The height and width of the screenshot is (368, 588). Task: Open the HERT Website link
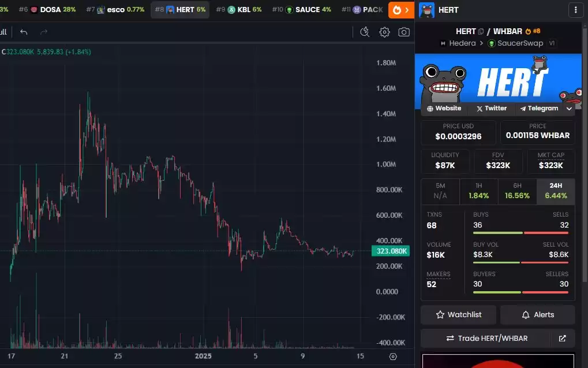tap(444, 108)
